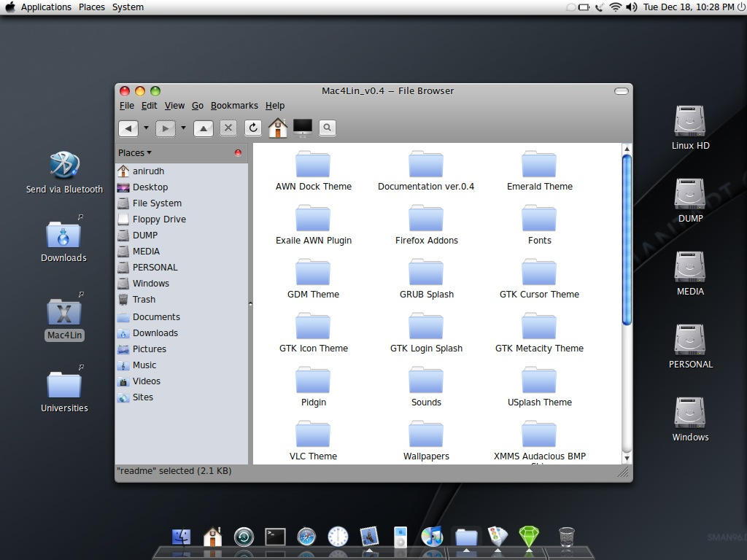
Task: Launch Safari from the dock
Action: [306, 536]
